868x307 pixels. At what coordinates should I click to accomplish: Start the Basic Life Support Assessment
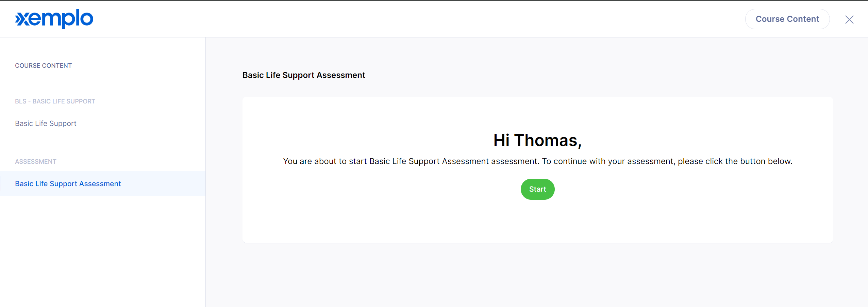[x=537, y=189]
